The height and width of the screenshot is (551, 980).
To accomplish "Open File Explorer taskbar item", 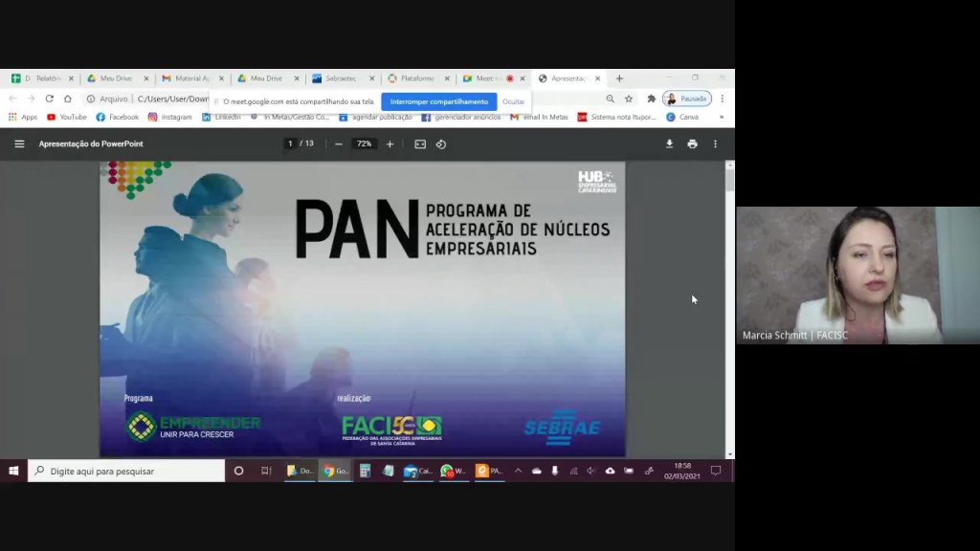I will (300, 471).
